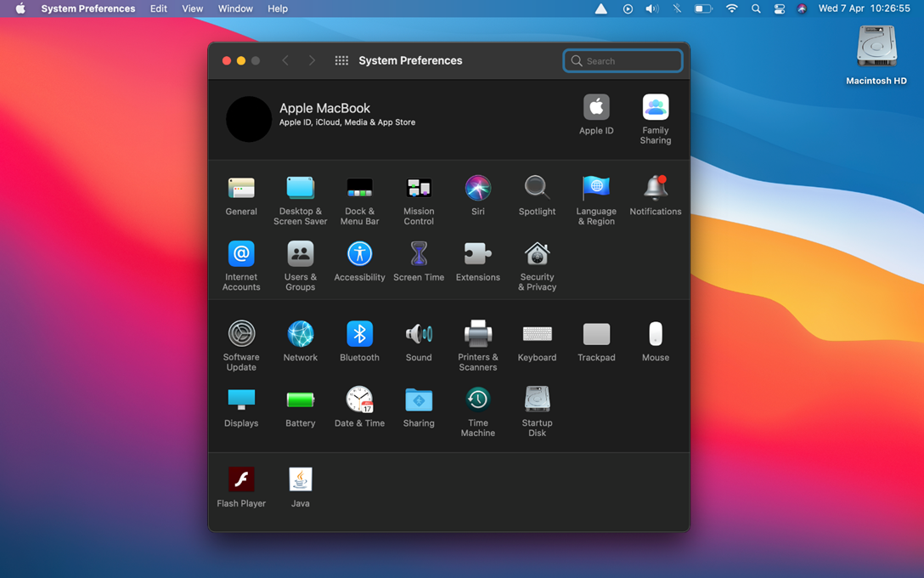Image resolution: width=924 pixels, height=578 pixels.
Task: Open the View menu
Action: [x=193, y=8]
